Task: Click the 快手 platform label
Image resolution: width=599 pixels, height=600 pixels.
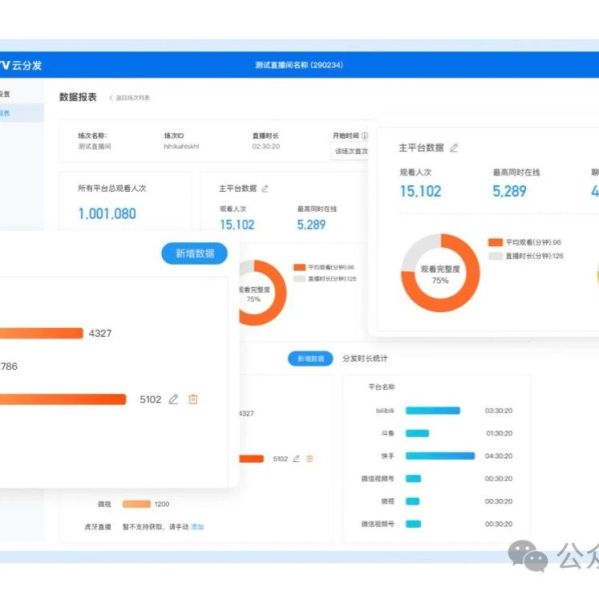Action: 388,456
